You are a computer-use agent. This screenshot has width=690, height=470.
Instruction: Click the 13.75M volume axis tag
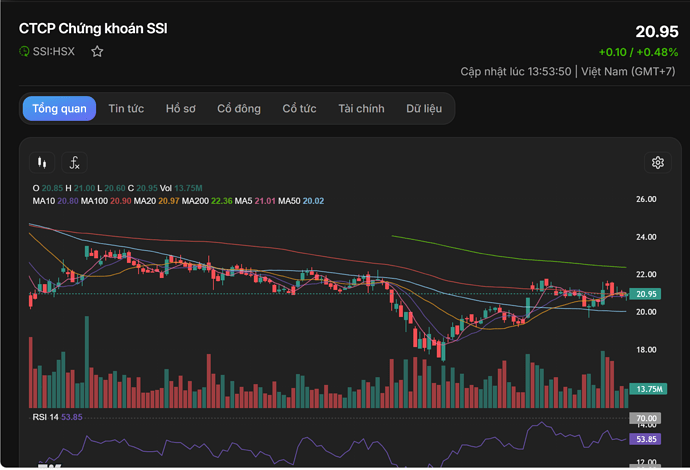(x=649, y=389)
